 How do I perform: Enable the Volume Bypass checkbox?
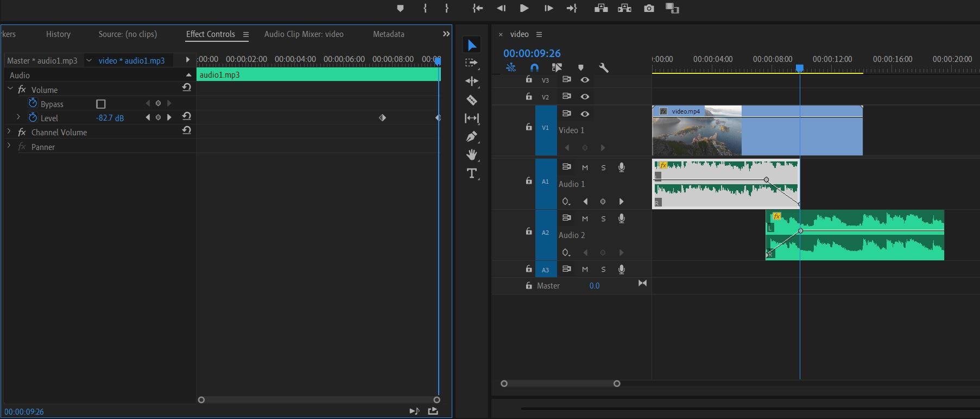100,104
